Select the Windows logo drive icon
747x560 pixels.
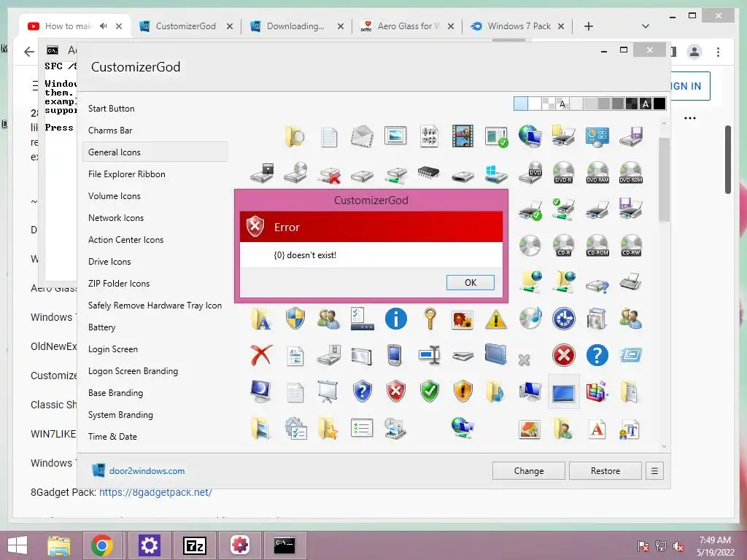pyautogui.click(x=496, y=174)
